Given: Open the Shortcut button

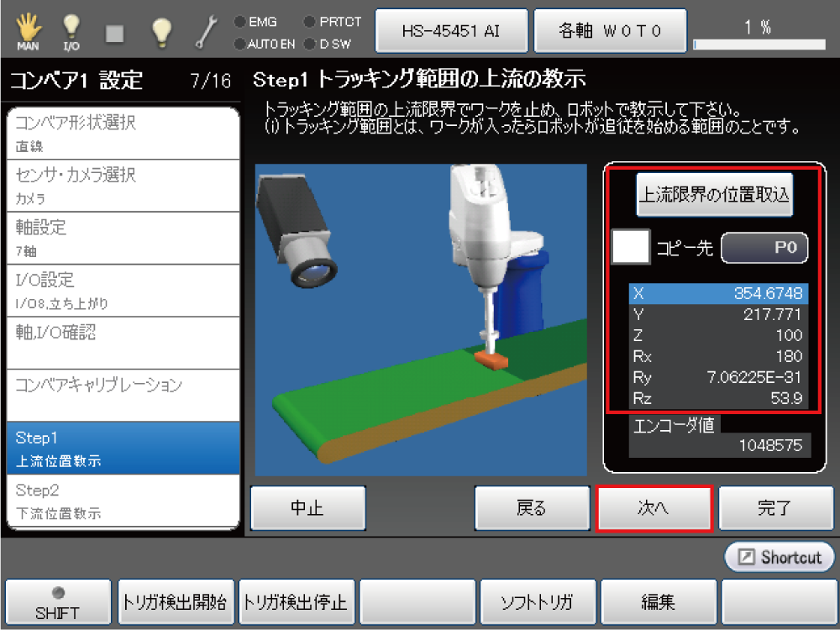Looking at the screenshot, I should click(780, 557).
